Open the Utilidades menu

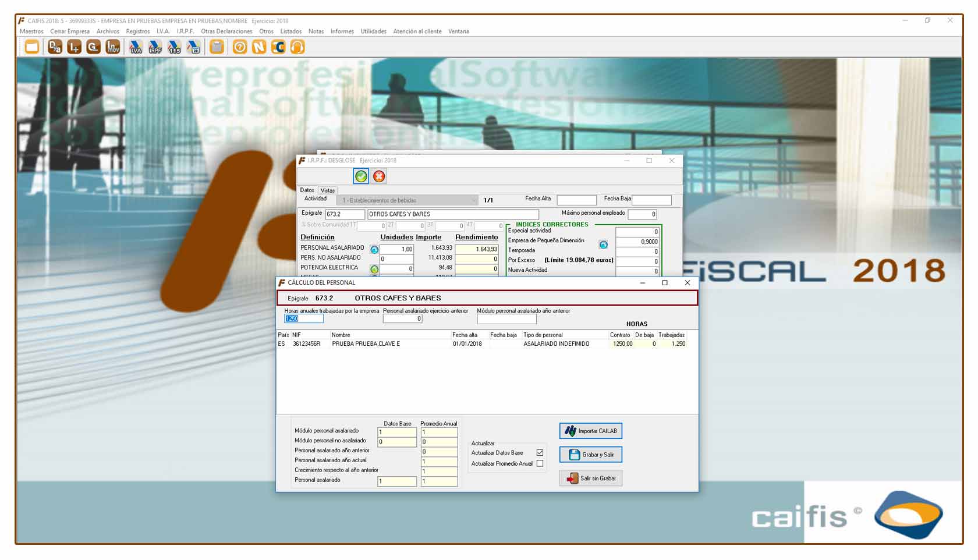click(373, 31)
